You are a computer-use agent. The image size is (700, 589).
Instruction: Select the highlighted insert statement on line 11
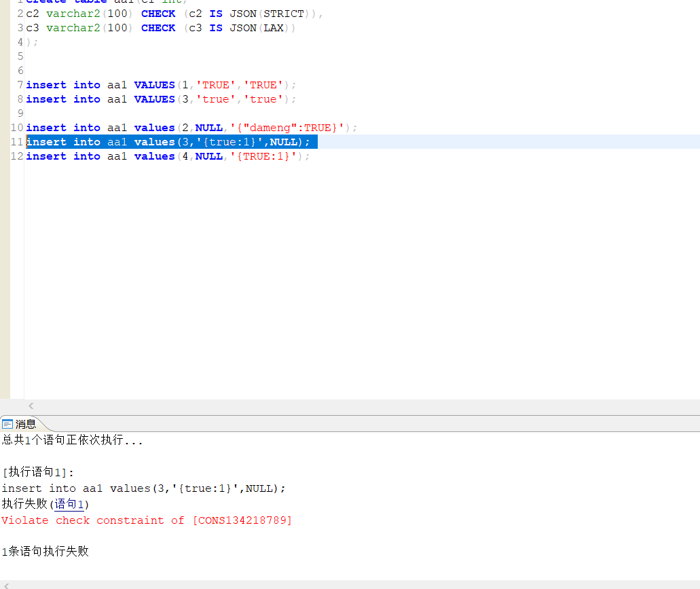[x=170, y=141]
